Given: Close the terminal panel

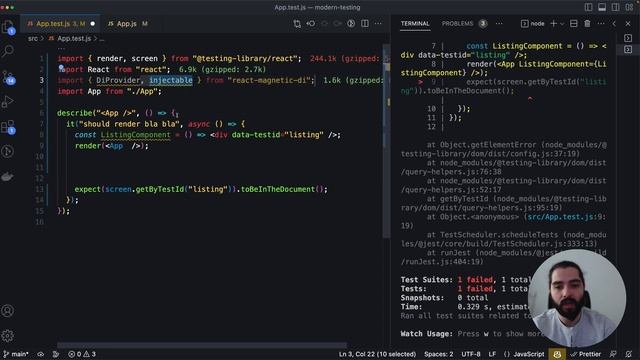Looking at the screenshot, I should click(x=628, y=24).
